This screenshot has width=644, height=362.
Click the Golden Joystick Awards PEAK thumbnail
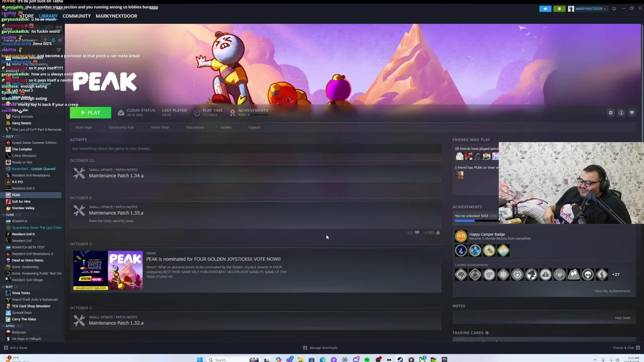108,270
